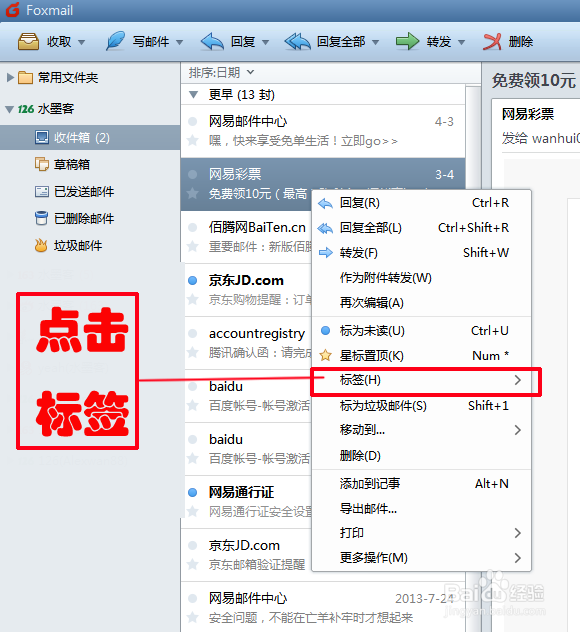The width and height of the screenshot is (580, 632).
Task: Choose 标为垃圾邮件(S) in context menu
Action: coord(422,405)
